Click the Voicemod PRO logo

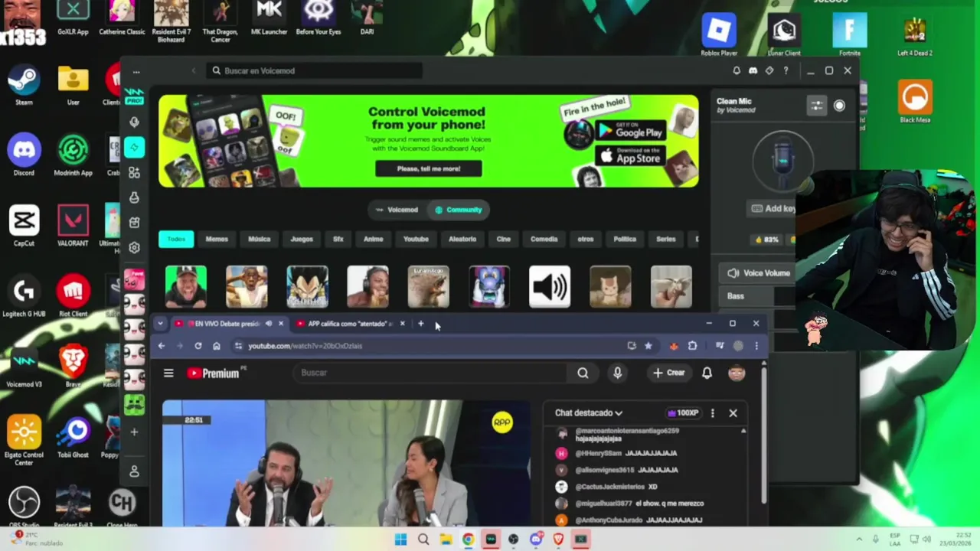coord(135,96)
